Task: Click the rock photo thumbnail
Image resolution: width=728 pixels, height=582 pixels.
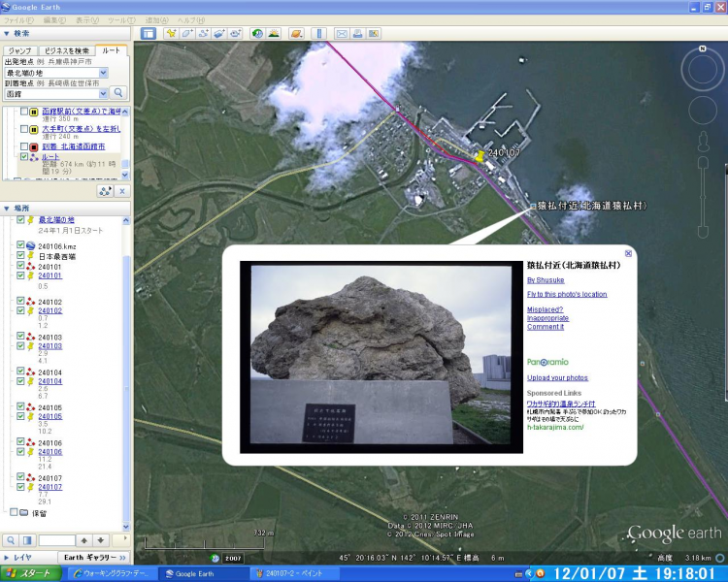Action: 381,356
